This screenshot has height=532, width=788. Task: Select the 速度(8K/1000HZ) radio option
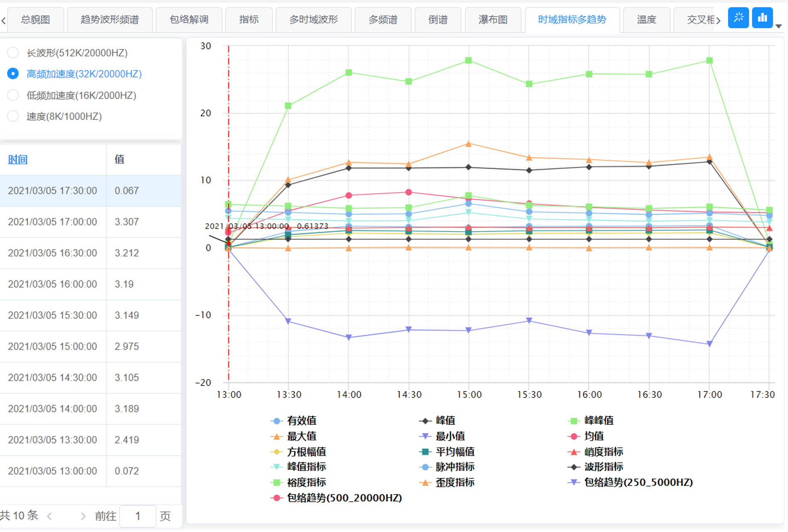coord(13,116)
